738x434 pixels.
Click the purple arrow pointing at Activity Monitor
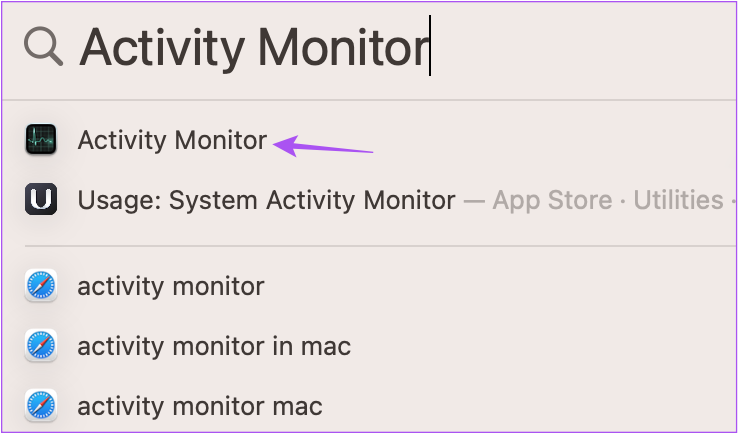[x=324, y=147]
